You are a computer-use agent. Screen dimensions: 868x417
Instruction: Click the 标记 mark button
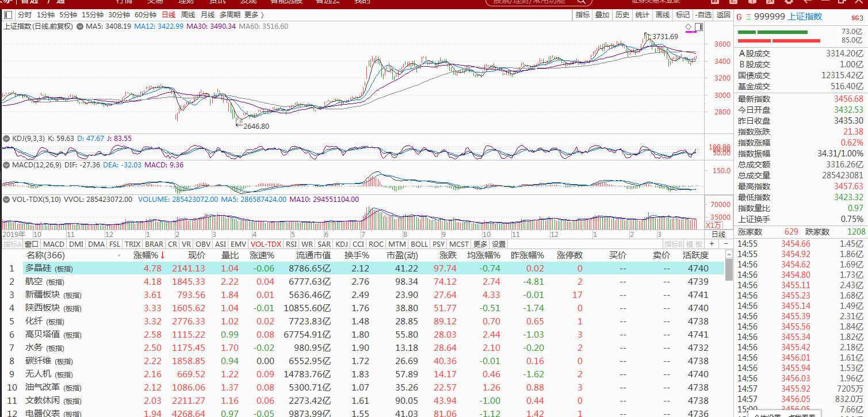[683, 15]
